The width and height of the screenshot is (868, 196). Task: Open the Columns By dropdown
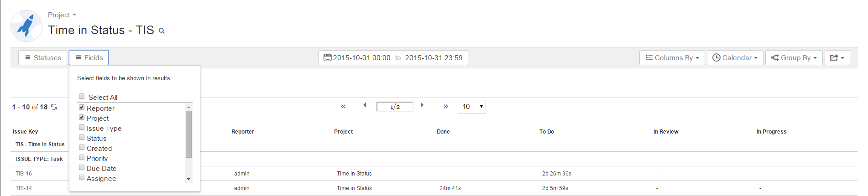click(672, 58)
